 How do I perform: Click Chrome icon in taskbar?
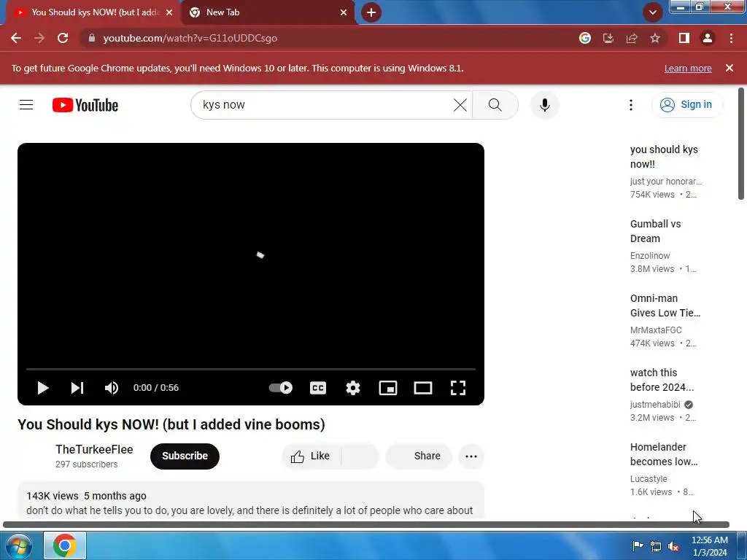pyautogui.click(x=65, y=545)
